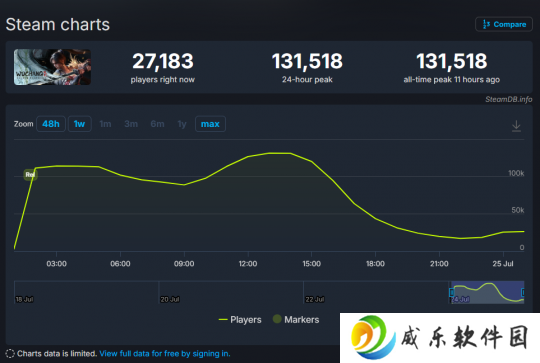Click the 131,518 all-time peak figure

click(451, 61)
